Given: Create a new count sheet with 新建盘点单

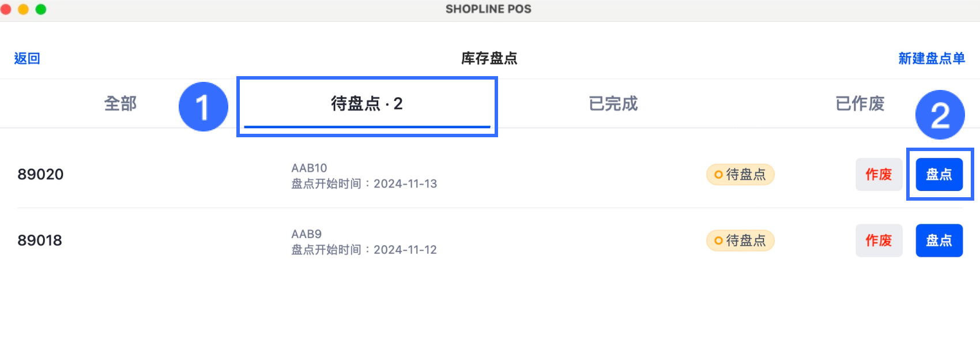Looking at the screenshot, I should [x=932, y=58].
